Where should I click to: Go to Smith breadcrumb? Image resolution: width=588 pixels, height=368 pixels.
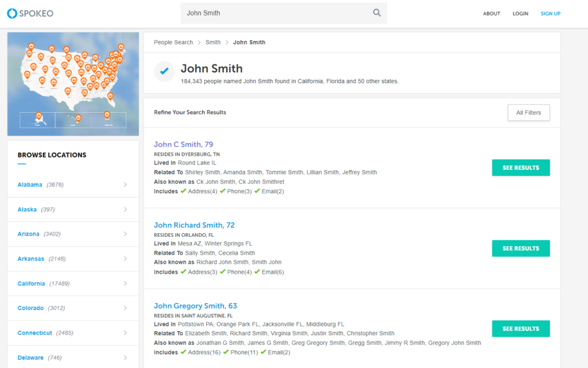pos(213,43)
